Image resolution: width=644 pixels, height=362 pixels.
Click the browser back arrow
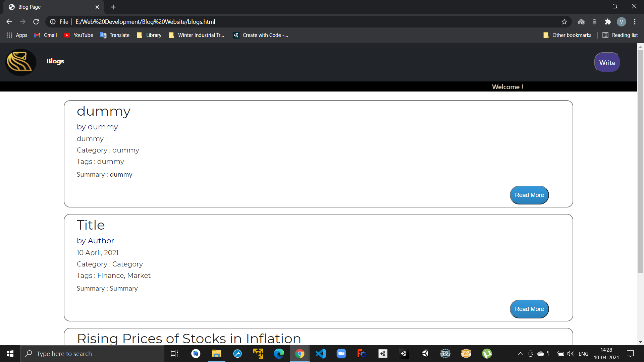click(x=9, y=22)
